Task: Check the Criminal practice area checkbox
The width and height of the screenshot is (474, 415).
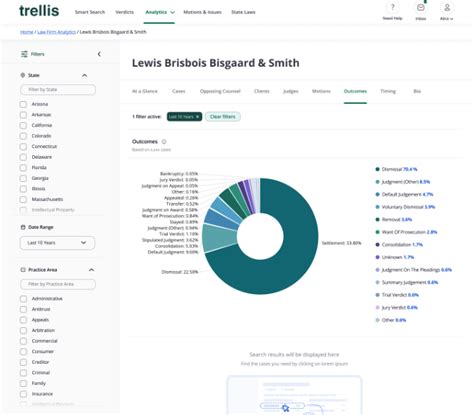Action: [x=23, y=373]
